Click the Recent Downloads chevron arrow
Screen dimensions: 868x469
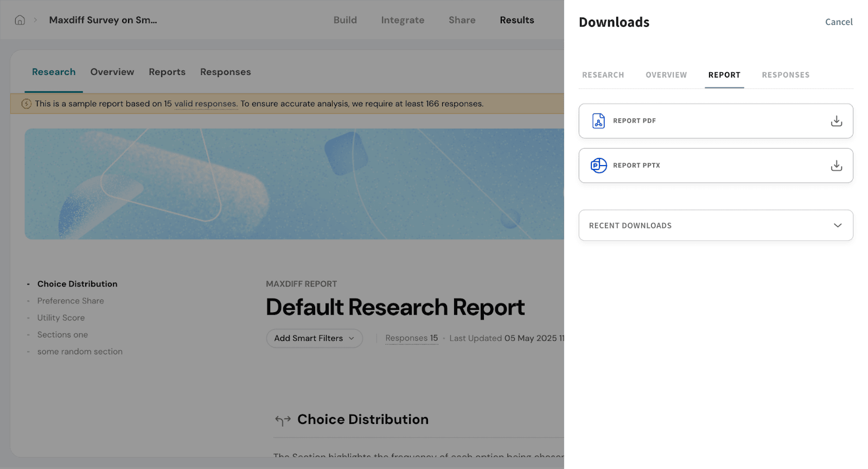click(838, 225)
